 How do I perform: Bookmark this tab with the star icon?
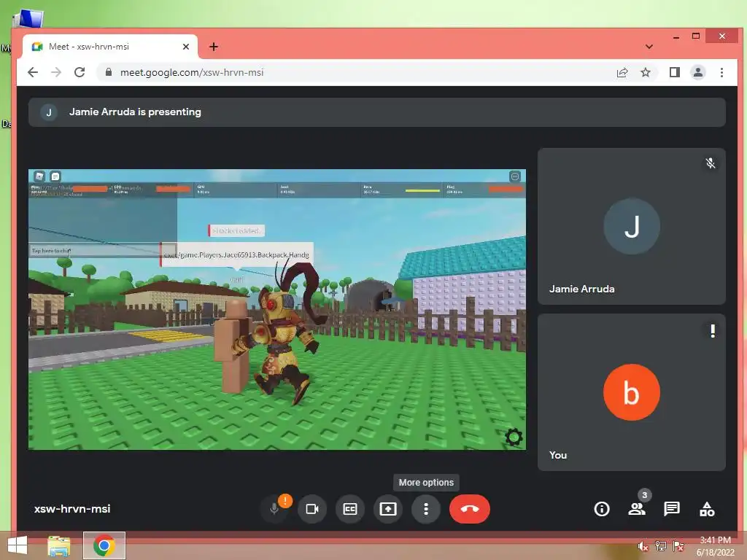[x=646, y=72]
